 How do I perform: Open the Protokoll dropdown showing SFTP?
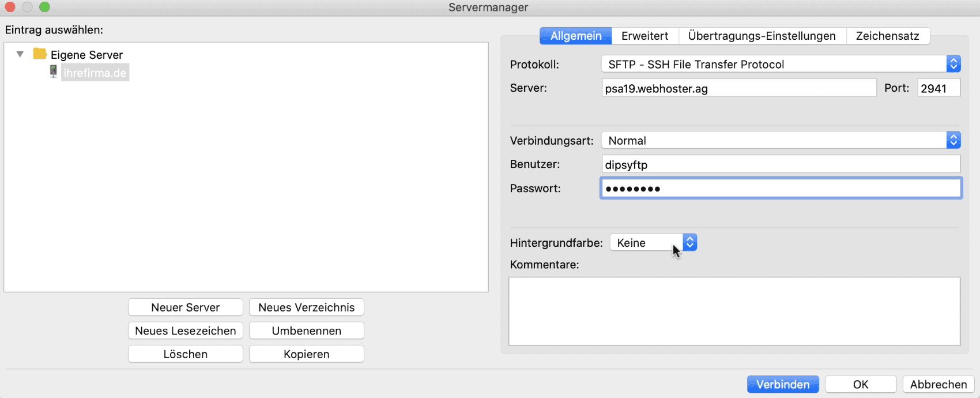pos(781,64)
